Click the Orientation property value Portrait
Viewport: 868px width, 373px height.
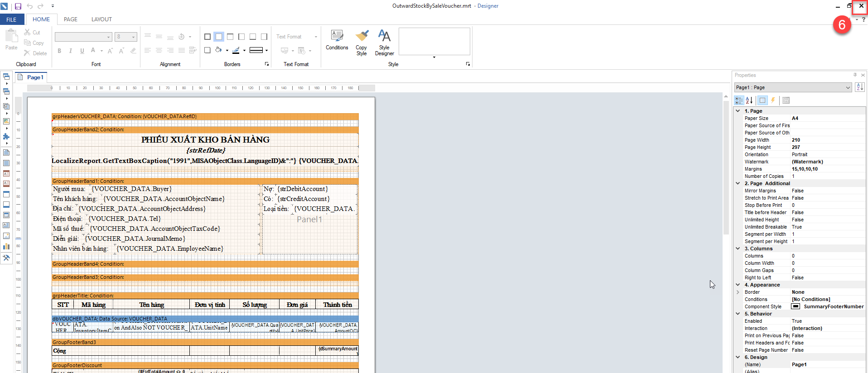(x=800, y=154)
